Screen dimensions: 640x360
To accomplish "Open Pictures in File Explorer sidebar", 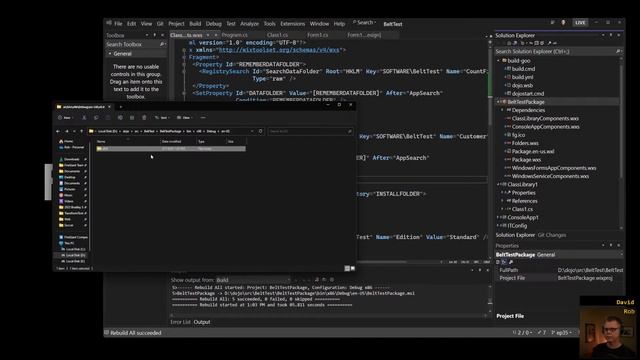I will tap(70, 189).
